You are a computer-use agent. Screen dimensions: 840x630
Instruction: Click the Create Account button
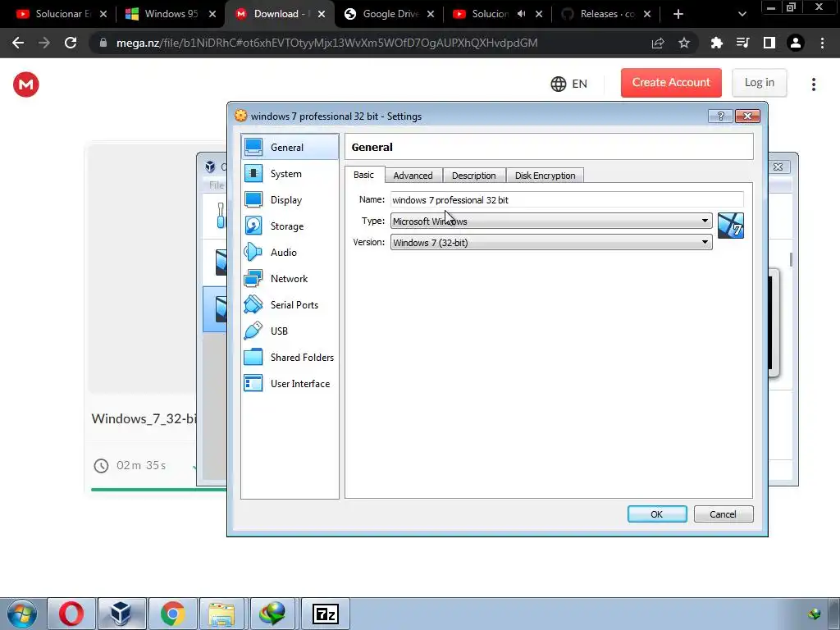[x=671, y=83]
